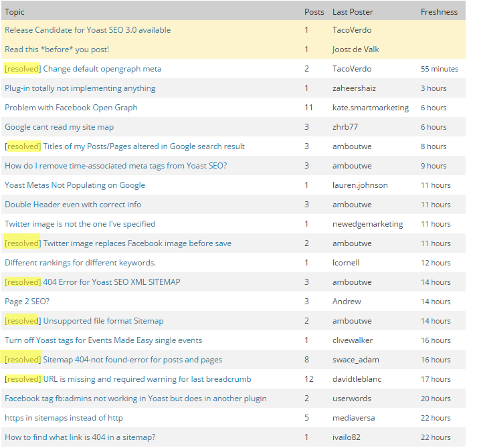Click 'Topic' column header
The image size is (477, 448).
15,12
